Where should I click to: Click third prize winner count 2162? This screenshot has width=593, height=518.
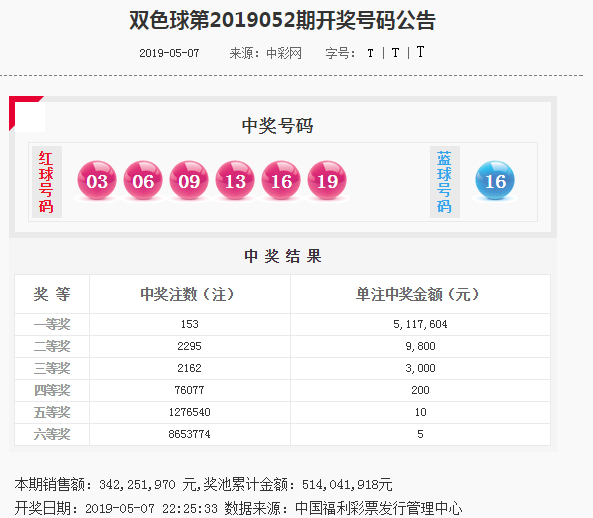pyautogui.click(x=189, y=368)
